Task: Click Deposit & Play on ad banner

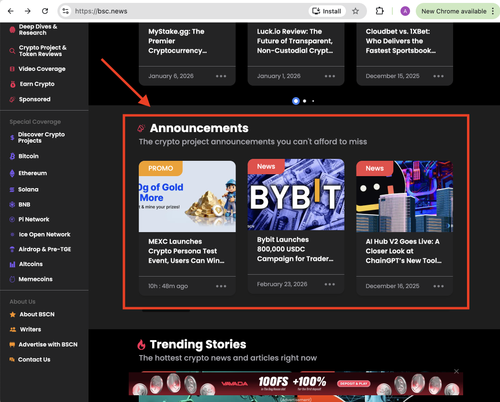Action: 354,384
